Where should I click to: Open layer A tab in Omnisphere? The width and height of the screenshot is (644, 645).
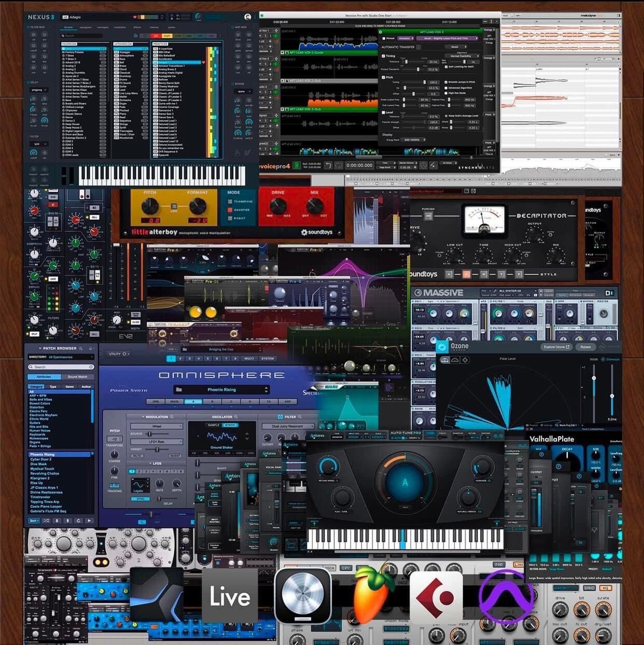coord(193,401)
